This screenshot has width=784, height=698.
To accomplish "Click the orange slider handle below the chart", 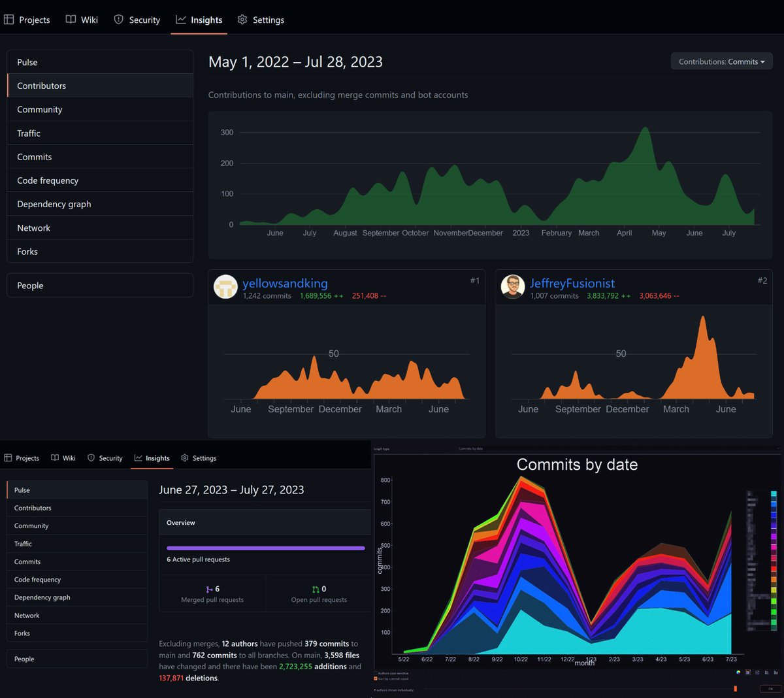I will [735, 689].
